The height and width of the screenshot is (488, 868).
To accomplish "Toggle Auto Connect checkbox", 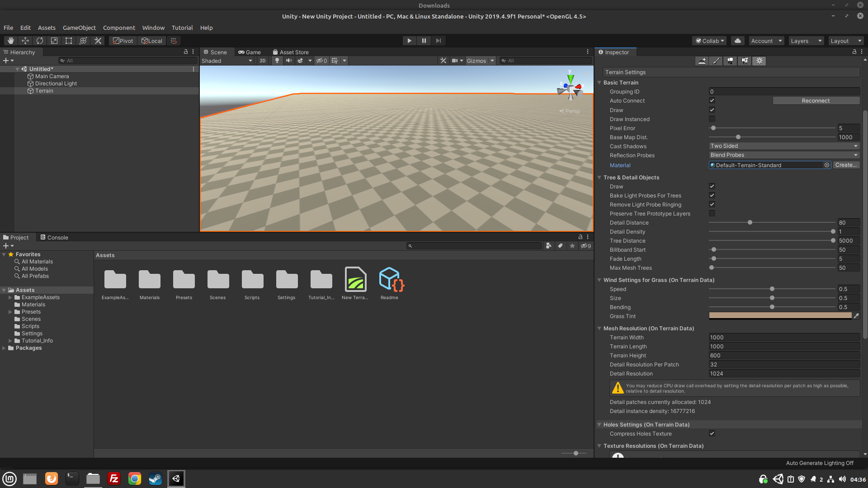I will click(712, 101).
